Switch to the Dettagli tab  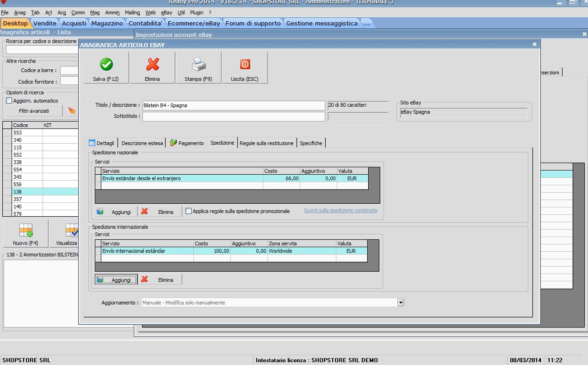click(x=101, y=143)
